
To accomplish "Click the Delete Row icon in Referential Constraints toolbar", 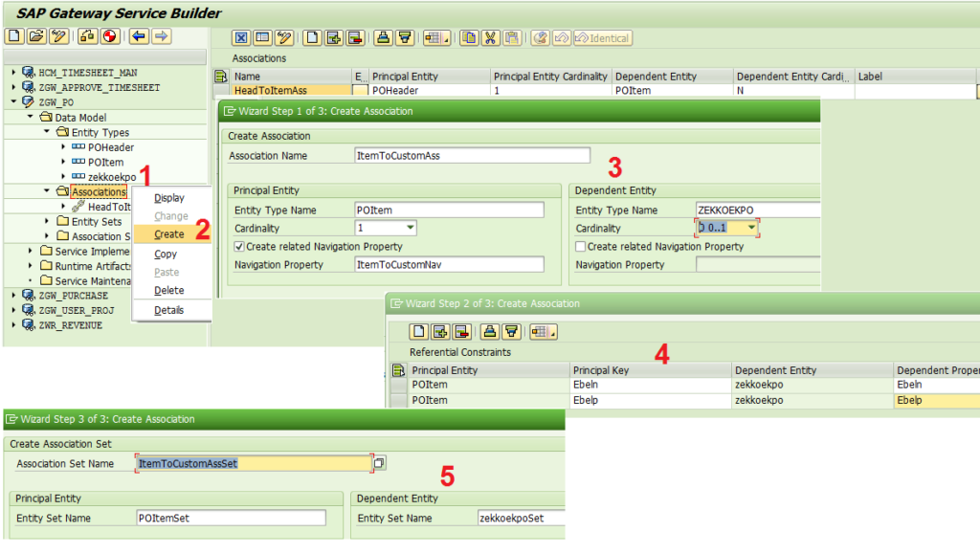I will point(462,332).
